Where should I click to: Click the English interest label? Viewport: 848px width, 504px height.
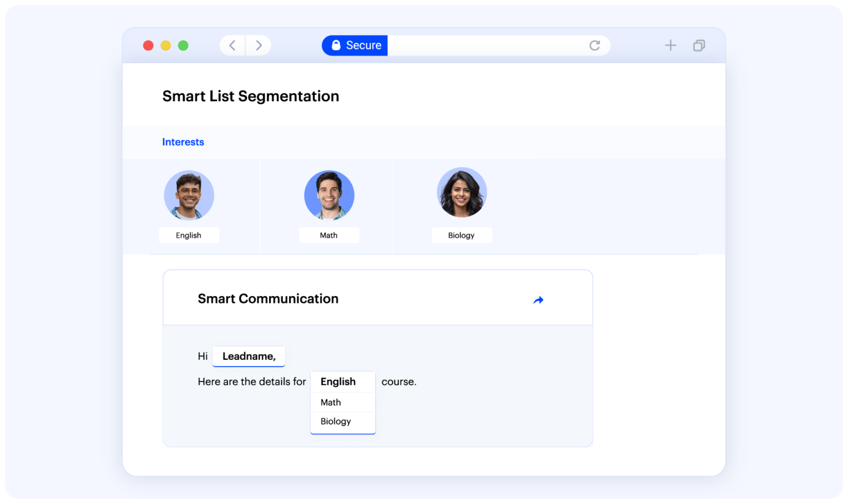click(188, 236)
